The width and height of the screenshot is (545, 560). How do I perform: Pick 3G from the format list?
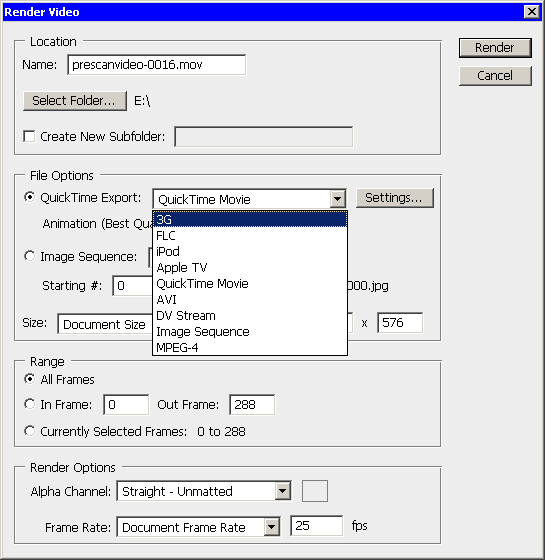pos(250,219)
